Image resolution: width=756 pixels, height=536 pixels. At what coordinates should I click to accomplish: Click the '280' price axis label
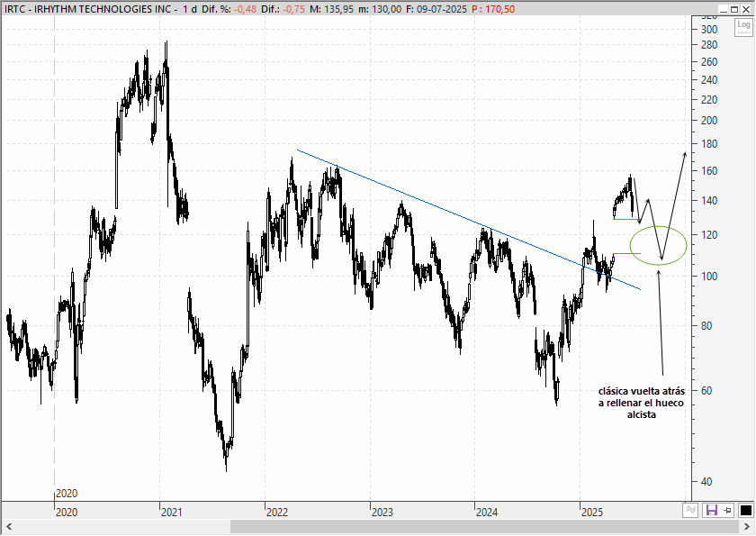[x=709, y=45]
